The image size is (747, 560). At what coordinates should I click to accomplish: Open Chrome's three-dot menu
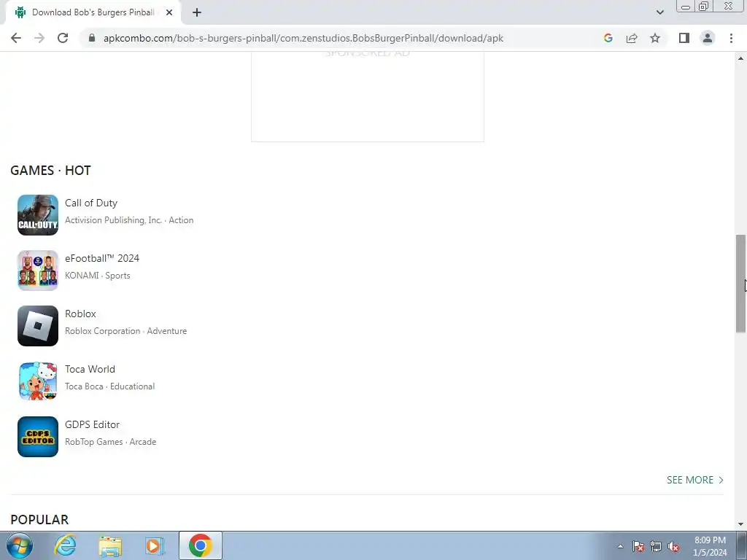(x=731, y=38)
